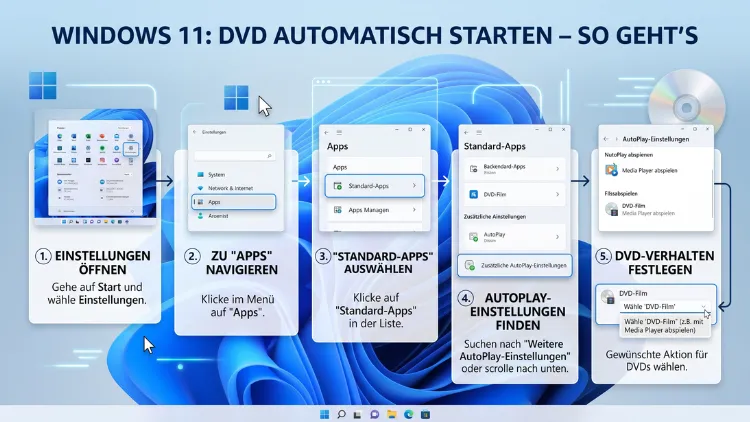The image size is (750, 422).
Task: Open Task View on bottom taskbar
Action: point(357,414)
